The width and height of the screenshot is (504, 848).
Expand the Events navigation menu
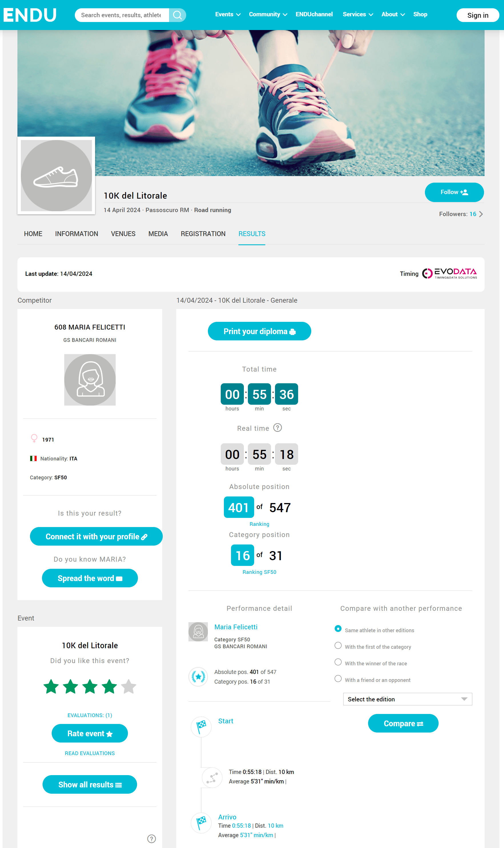[x=228, y=15]
